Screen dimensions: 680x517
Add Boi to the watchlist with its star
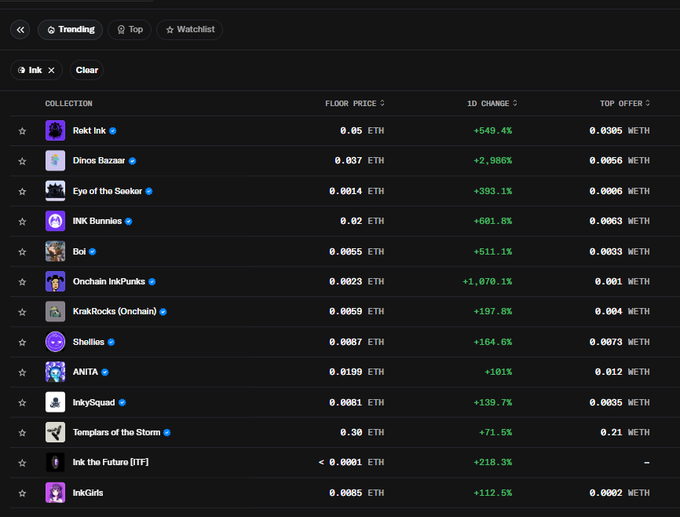tap(22, 252)
